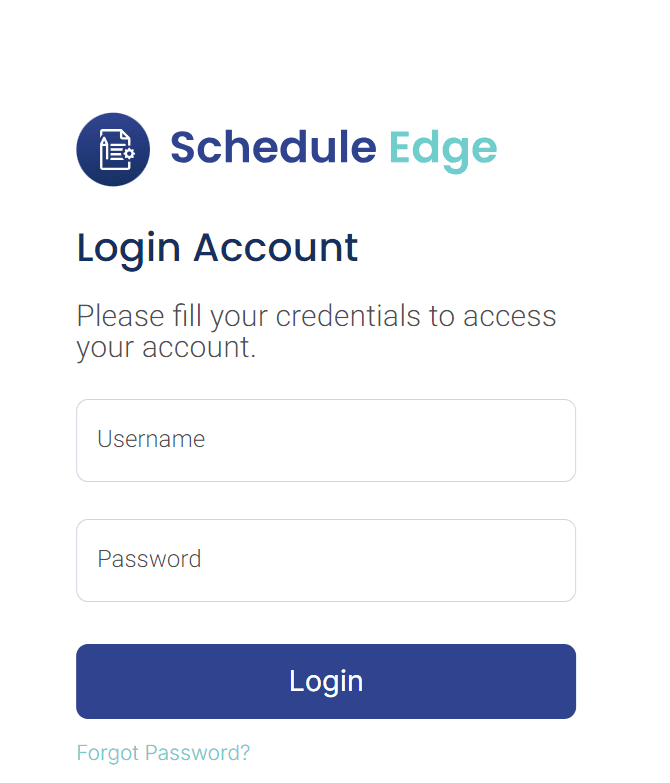Click the left edge of the blue Login button
This screenshot has width=670, height=783.
click(92, 681)
